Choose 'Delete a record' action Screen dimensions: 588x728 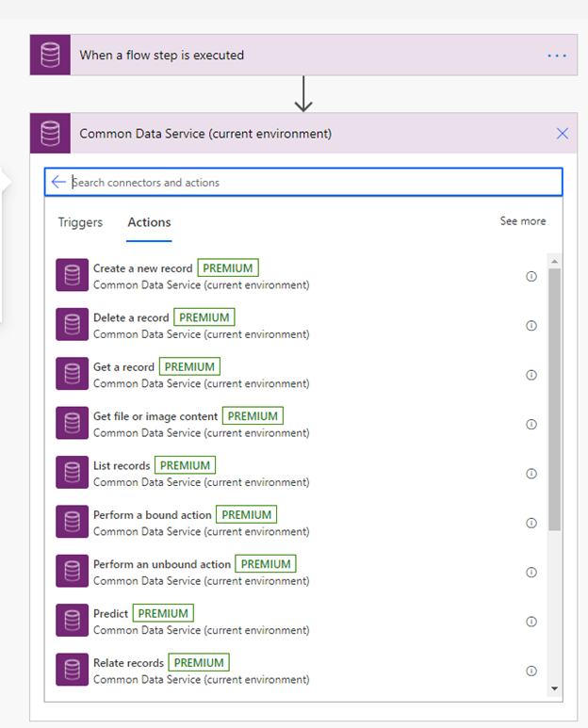[x=297, y=324]
